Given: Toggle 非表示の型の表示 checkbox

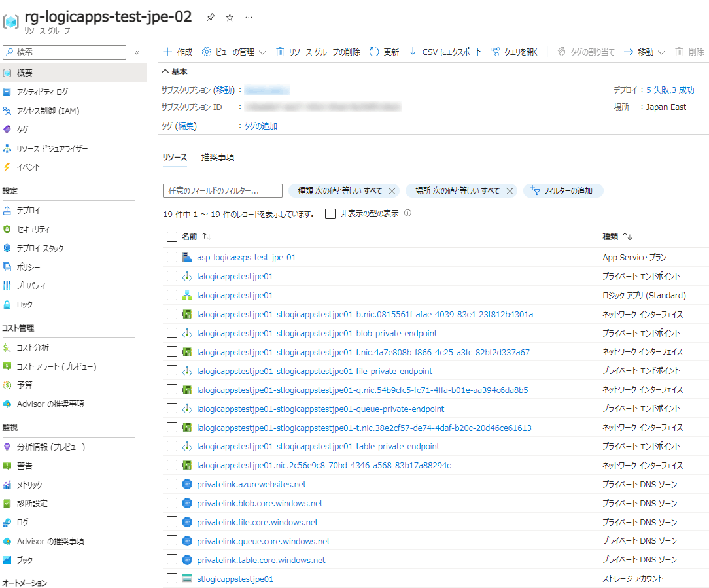Looking at the screenshot, I should pyautogui.click(x=330, y=214).
